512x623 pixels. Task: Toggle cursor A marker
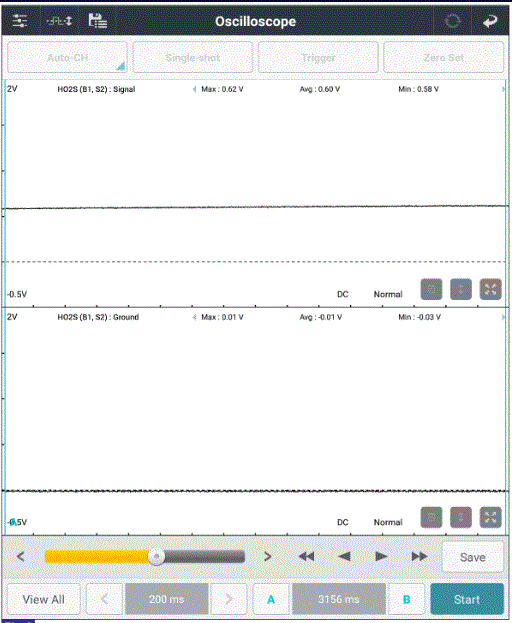pyautogui.click(x=271, y=599)
